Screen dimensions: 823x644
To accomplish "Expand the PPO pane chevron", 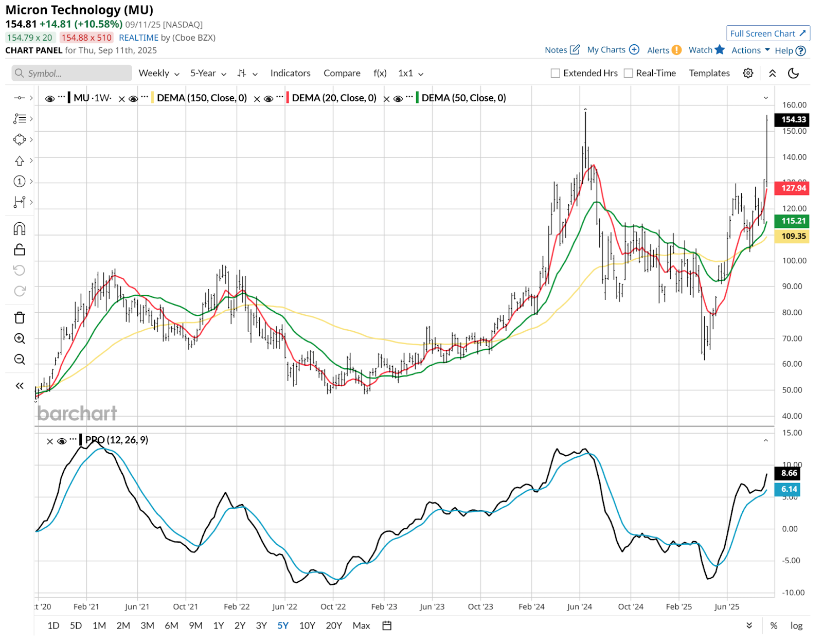I will tap(766, 440).
